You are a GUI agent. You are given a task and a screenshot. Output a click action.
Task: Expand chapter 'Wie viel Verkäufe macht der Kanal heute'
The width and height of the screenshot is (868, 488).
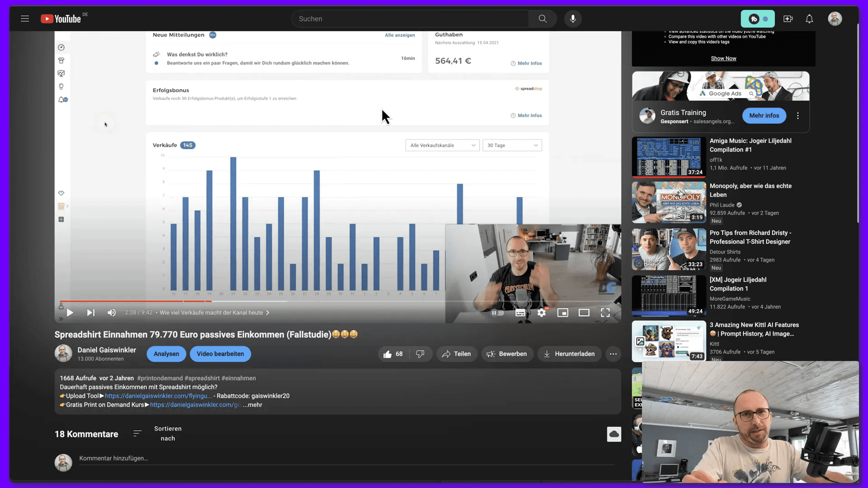click(214, 313)
